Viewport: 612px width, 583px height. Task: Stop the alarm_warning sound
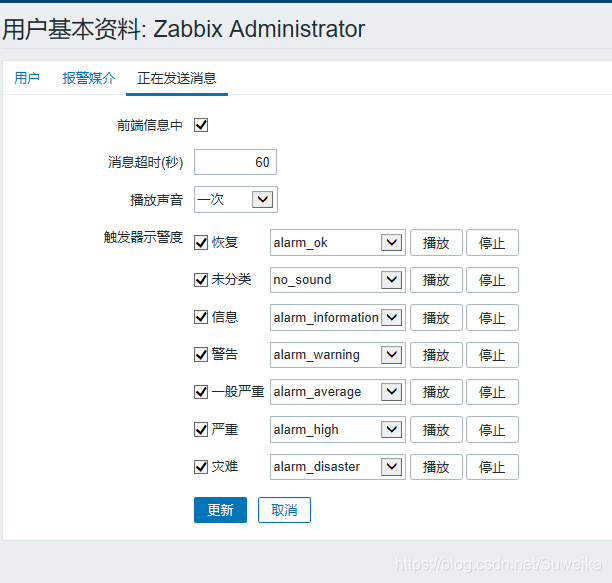point(492,355)
